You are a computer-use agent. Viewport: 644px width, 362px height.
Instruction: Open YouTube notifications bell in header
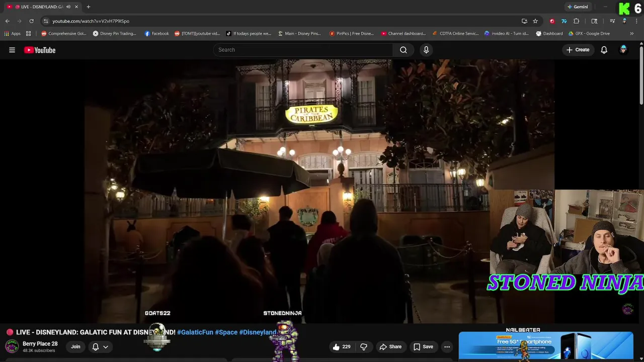click(604, 50)
